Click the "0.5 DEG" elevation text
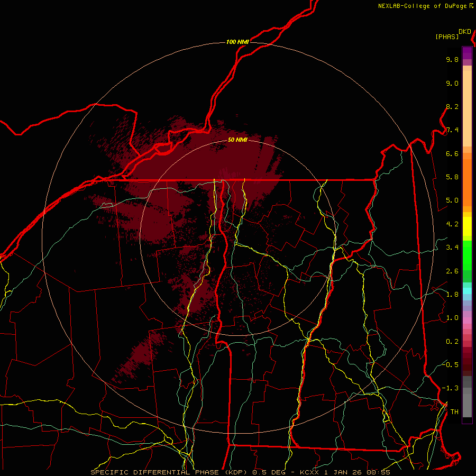 pyautogui.click(x=270, y=472)
